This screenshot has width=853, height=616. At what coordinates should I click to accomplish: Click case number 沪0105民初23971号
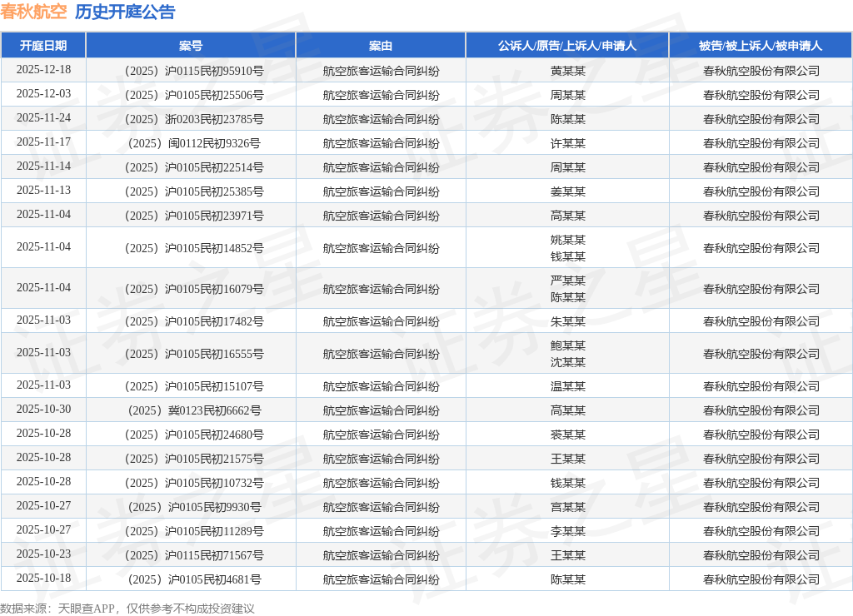pos(194,216)
